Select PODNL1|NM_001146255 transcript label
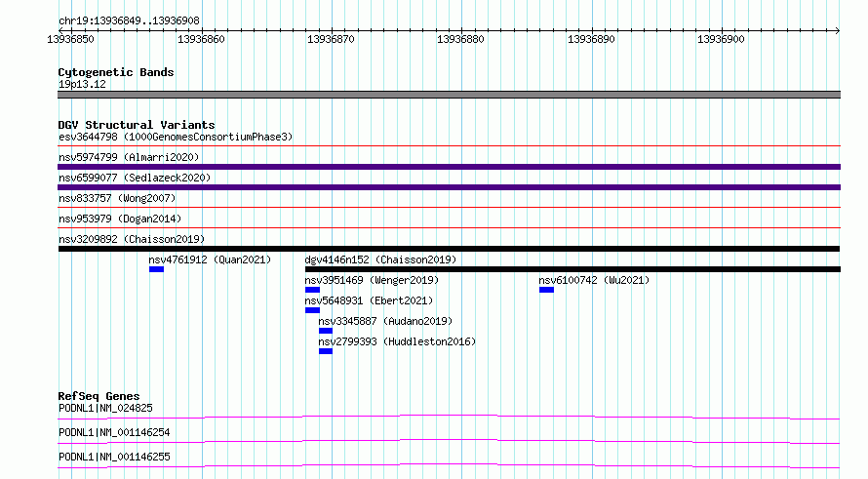The image size is (868, 479). pos(114,457)
